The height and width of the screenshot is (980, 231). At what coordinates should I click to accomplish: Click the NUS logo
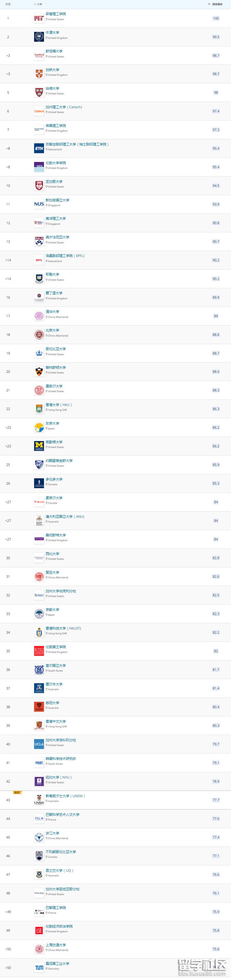tap(39, 204)
